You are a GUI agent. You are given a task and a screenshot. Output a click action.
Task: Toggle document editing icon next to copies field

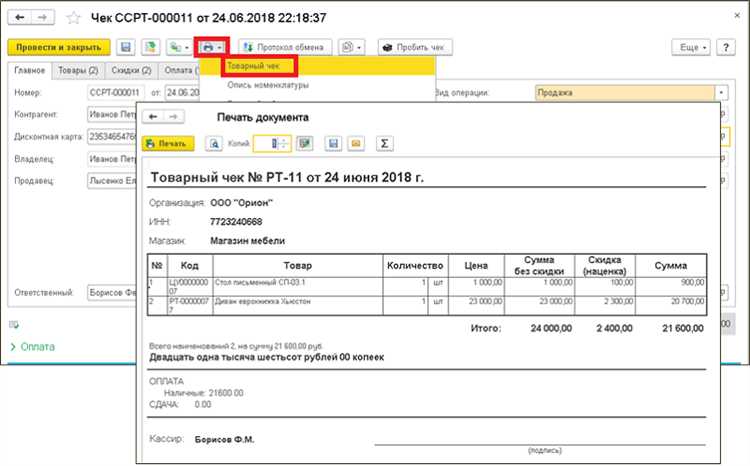(304, 143)
